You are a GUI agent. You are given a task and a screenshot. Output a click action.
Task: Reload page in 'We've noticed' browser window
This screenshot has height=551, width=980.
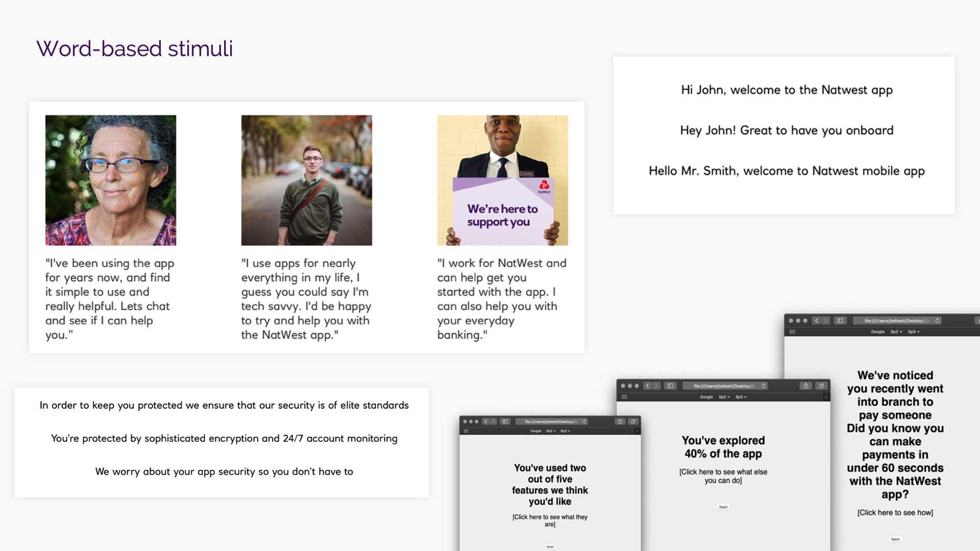click(937, 320)
